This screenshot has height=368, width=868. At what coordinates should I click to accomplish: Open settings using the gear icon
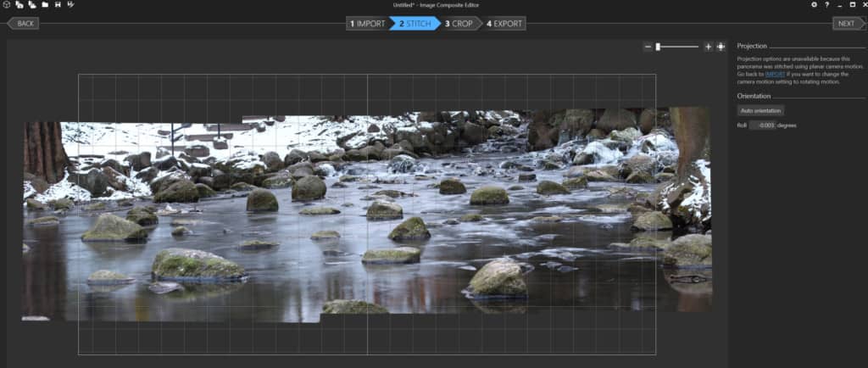point(815,5)
